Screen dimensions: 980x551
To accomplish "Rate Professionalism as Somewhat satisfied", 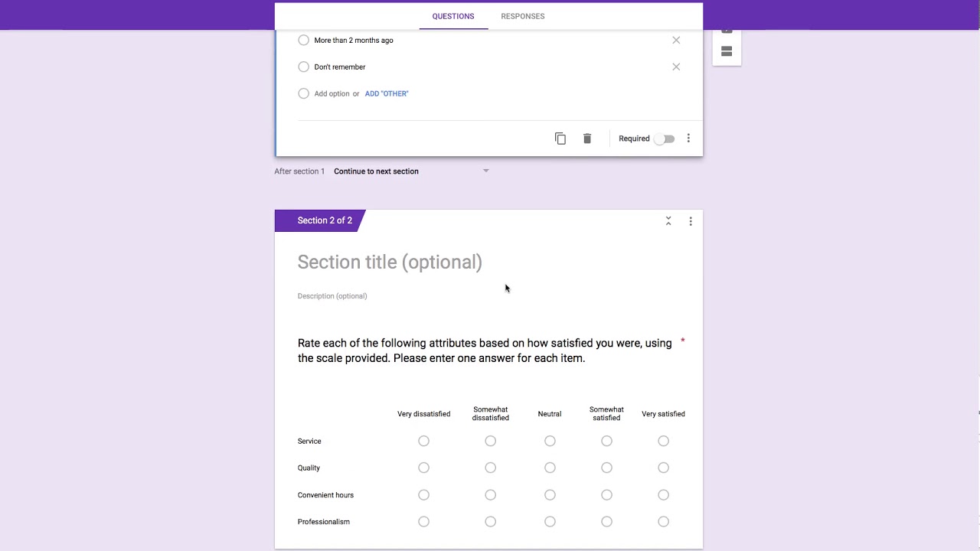I will pos(606,522).
